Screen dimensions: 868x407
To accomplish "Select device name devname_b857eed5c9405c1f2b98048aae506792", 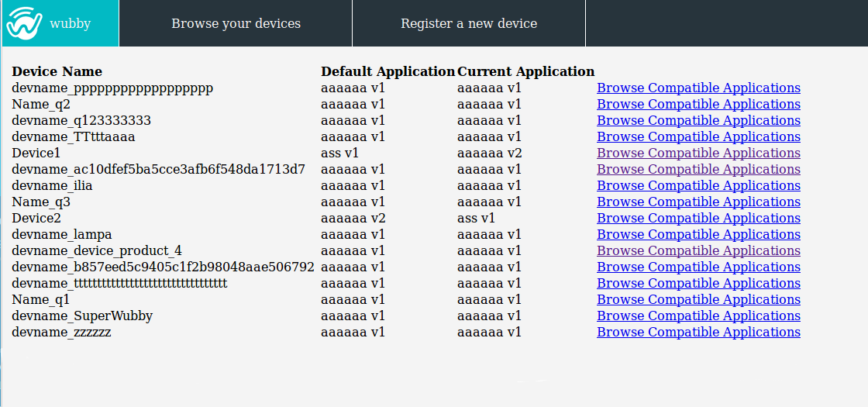I will tap(164, 267).
